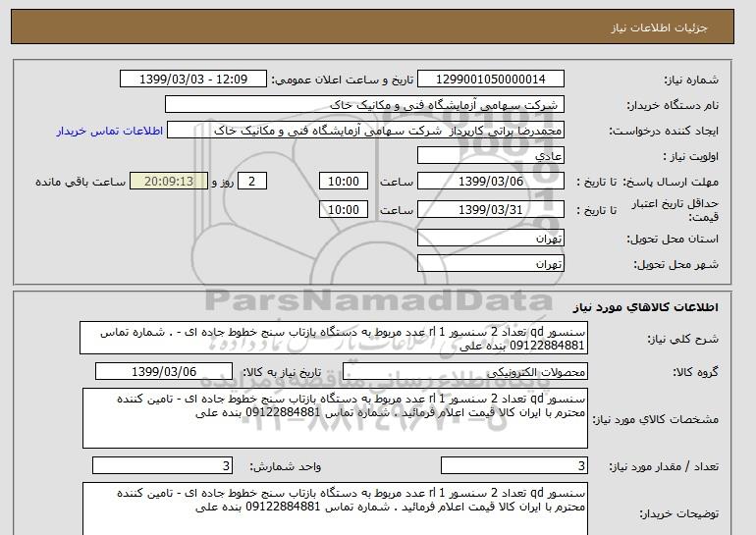
Task: Click goods group field محصولات الکترونیکی
Action: pos(464,372)
